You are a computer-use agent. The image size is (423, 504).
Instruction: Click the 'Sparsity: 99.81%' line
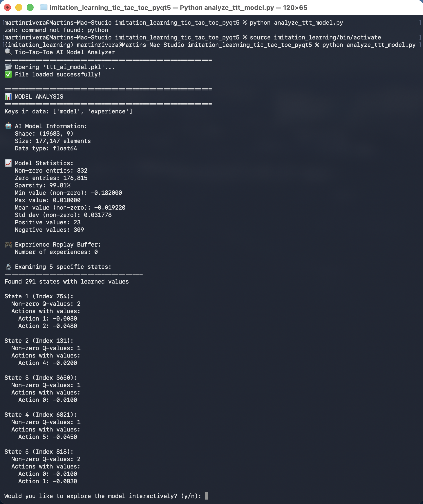click(x=42, y=185)
